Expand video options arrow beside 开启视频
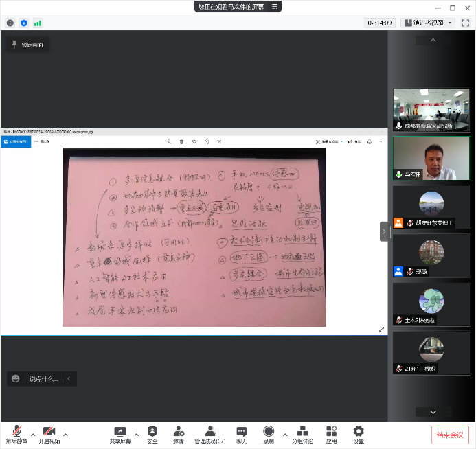 66,435
